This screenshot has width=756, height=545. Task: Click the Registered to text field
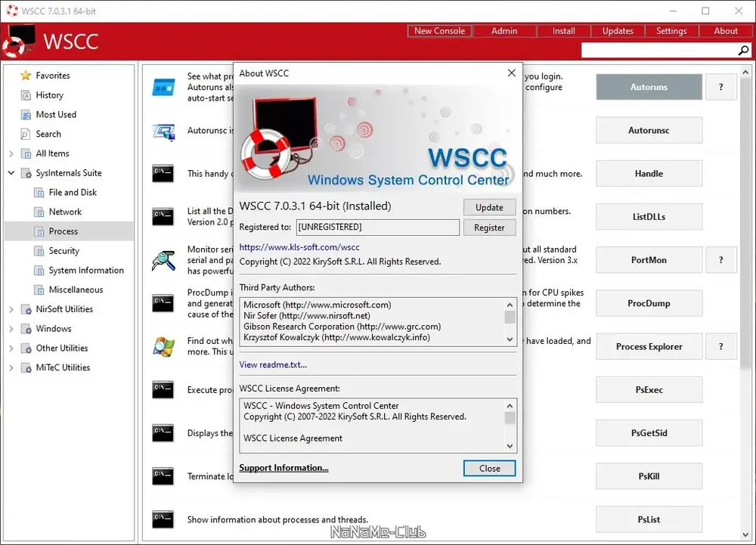[377, 228]
